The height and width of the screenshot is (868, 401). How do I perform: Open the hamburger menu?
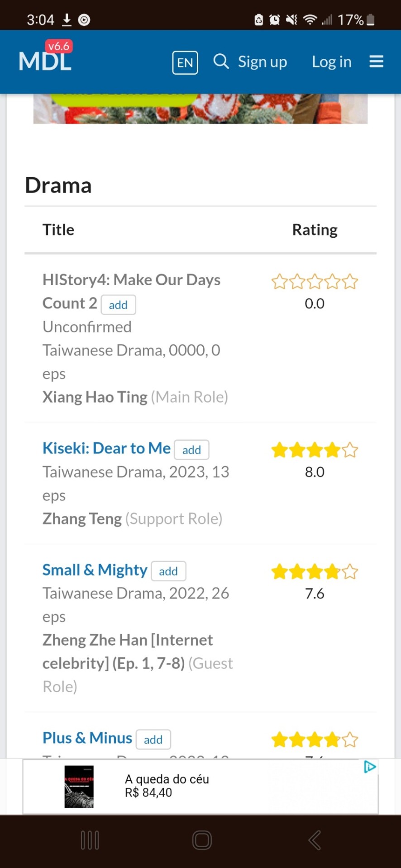[376, 61]
